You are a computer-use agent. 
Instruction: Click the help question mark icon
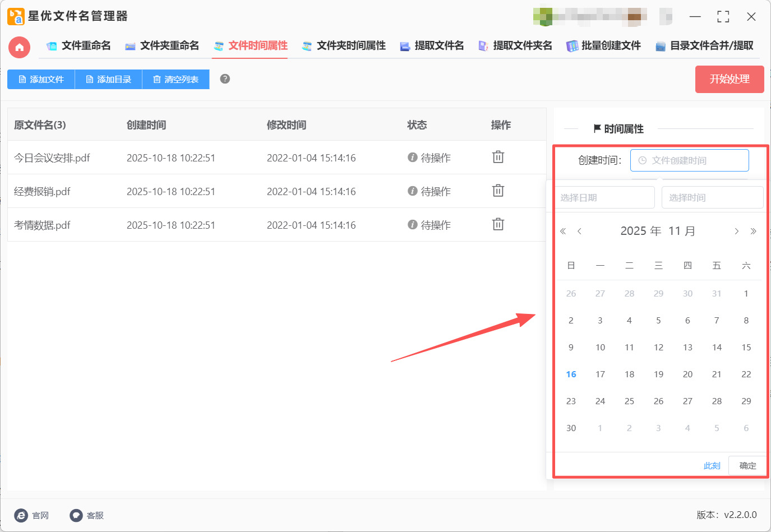tap(225, 79)
